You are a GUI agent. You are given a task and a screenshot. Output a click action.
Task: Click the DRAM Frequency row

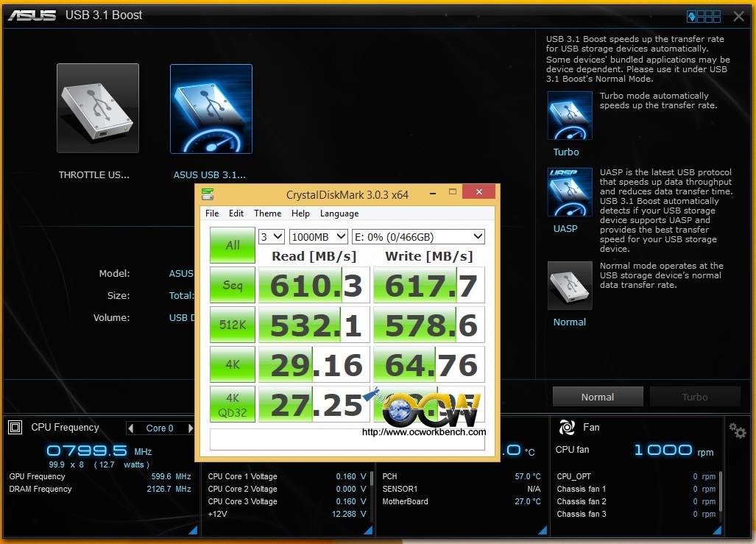point(100,489)
